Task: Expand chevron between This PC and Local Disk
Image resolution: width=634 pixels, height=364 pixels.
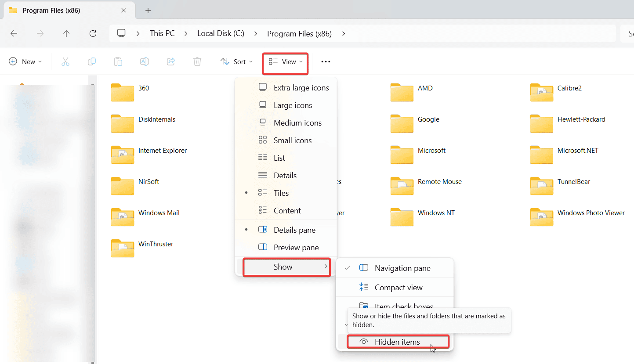Action: pos(186,33)
